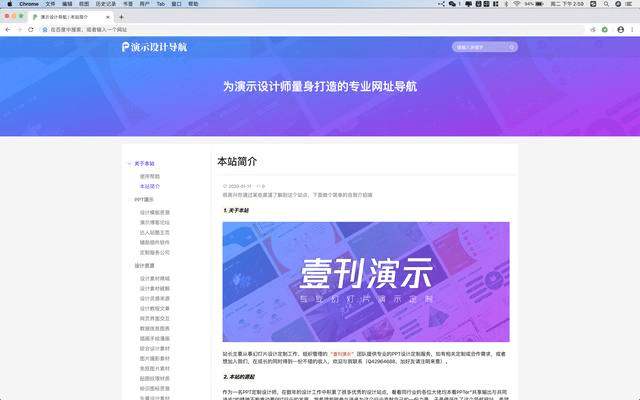Viewport: 640px width, 400px height.
Task: Click the green extension icon in the toolbar
Action: 605,29
